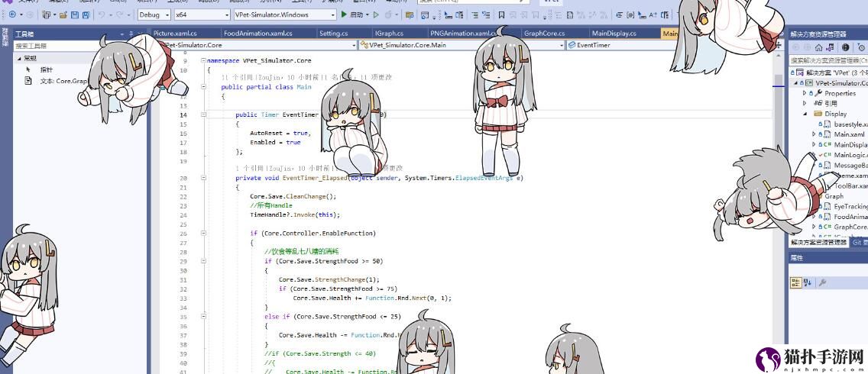Image resolution: width=868 pixels, height=374 pixels.
Task: Select basestyle.xaml file in Solution Explorer
Action: [x=851, y=124]
